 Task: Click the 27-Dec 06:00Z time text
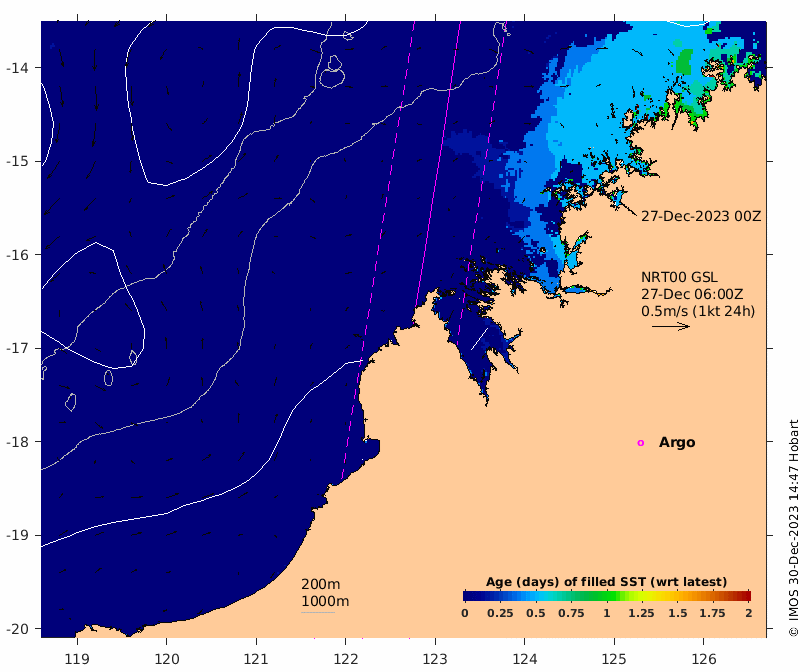pyautogui.click(x=692, y=294)
